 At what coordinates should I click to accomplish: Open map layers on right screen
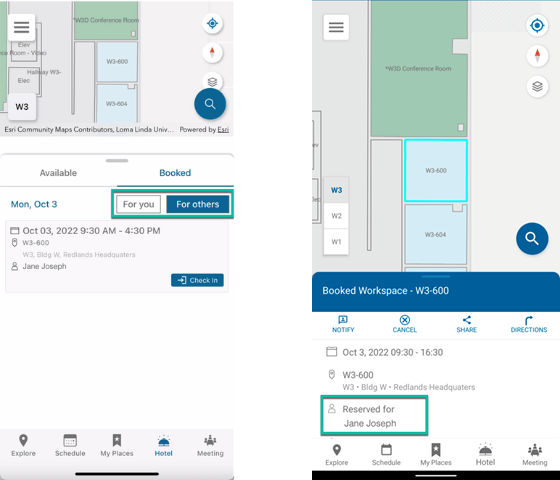click(537, 86)
